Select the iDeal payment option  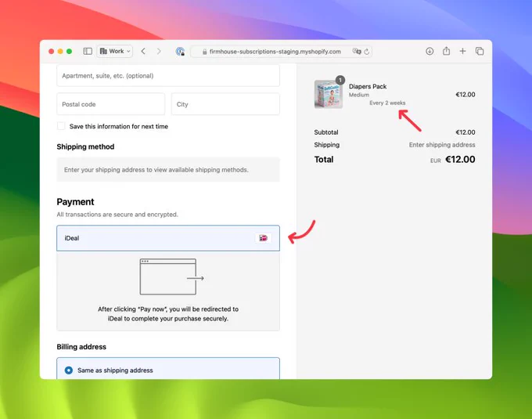168,238
